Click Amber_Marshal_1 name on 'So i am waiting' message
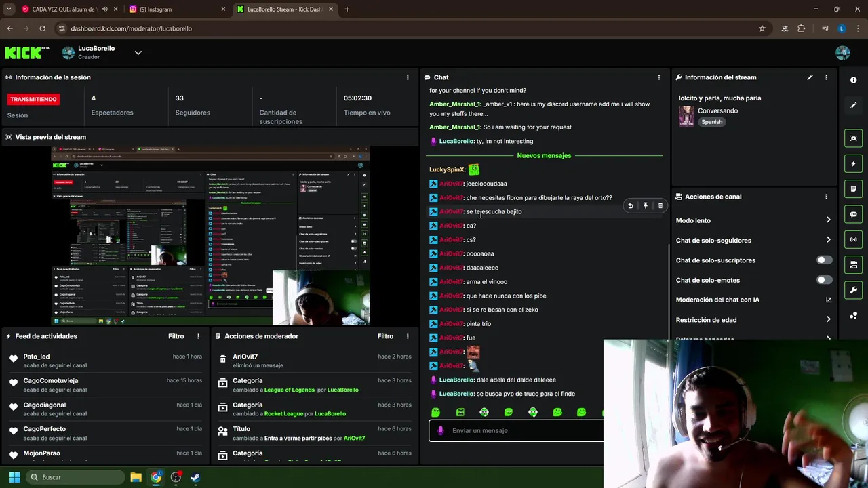Viewport: 868px width, 488px height. pyautogui.click(x=455, y=127)
